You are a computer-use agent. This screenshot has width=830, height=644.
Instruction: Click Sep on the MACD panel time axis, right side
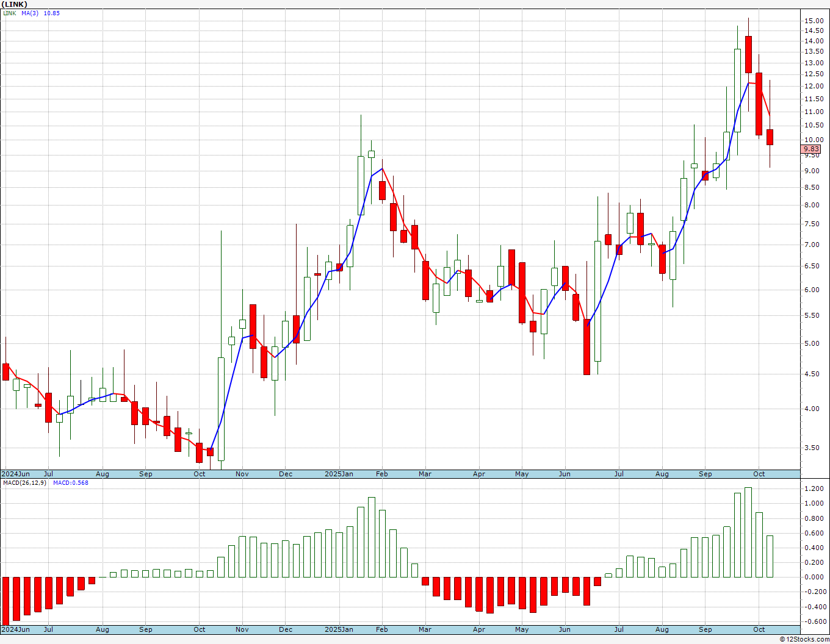(x=706, y=629)
